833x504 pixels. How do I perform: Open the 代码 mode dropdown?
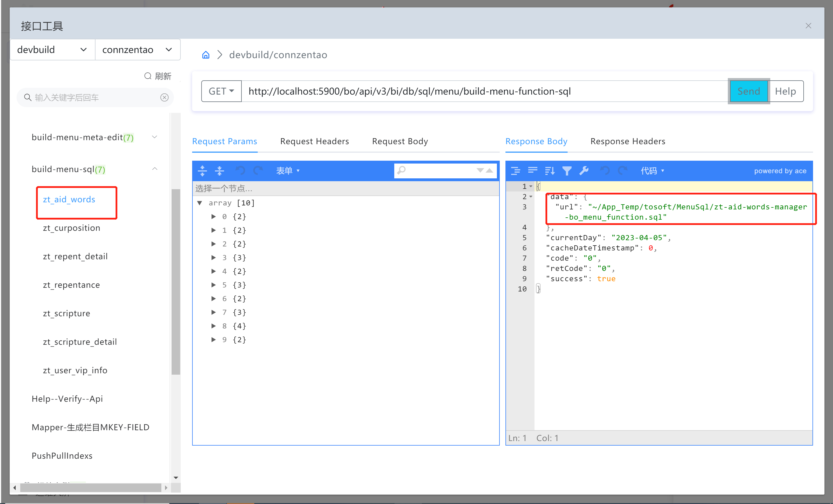652,171
